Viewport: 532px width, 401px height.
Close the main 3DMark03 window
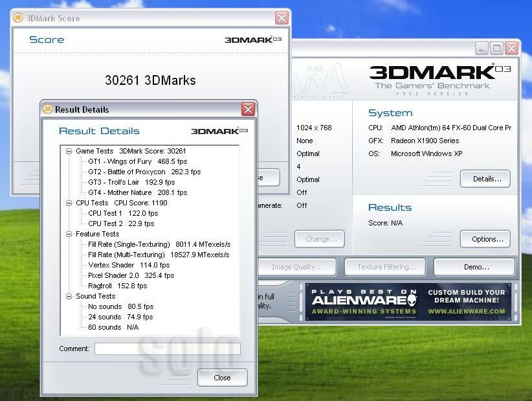[x=511, y=48]
